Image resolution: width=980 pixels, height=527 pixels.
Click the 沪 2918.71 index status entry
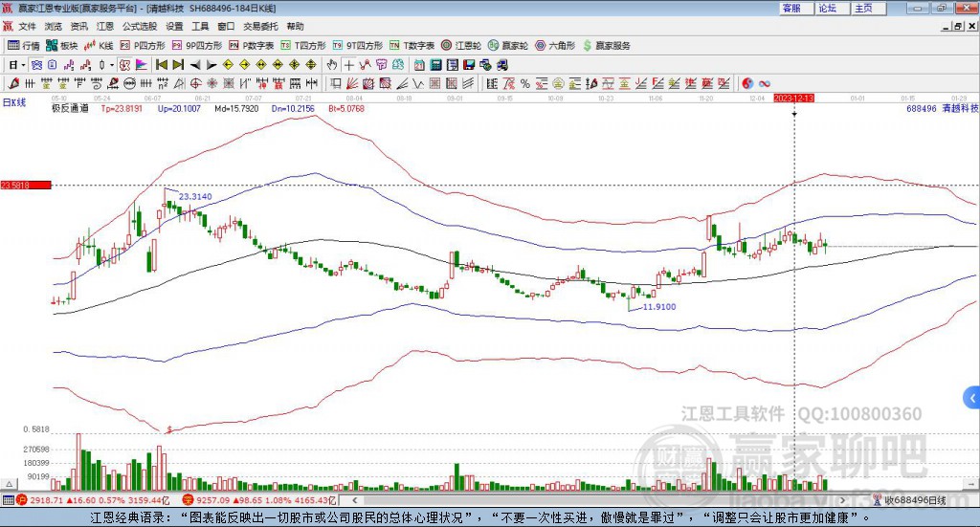point(93,500)
